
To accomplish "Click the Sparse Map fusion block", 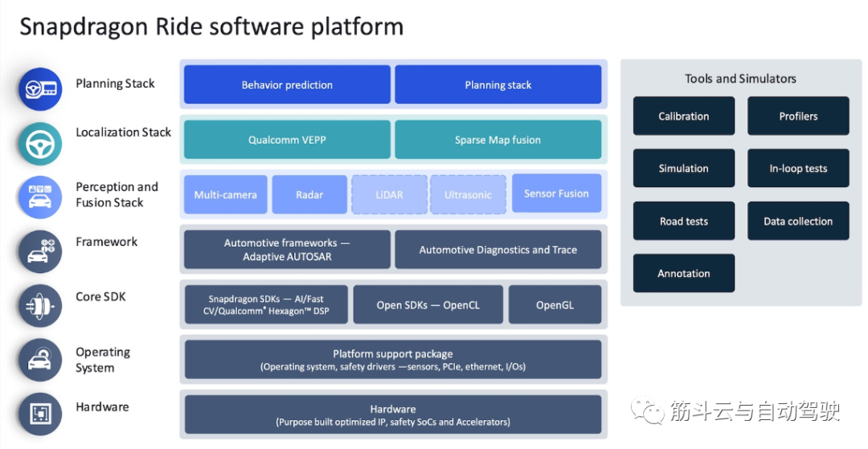I will click(498, 140).
